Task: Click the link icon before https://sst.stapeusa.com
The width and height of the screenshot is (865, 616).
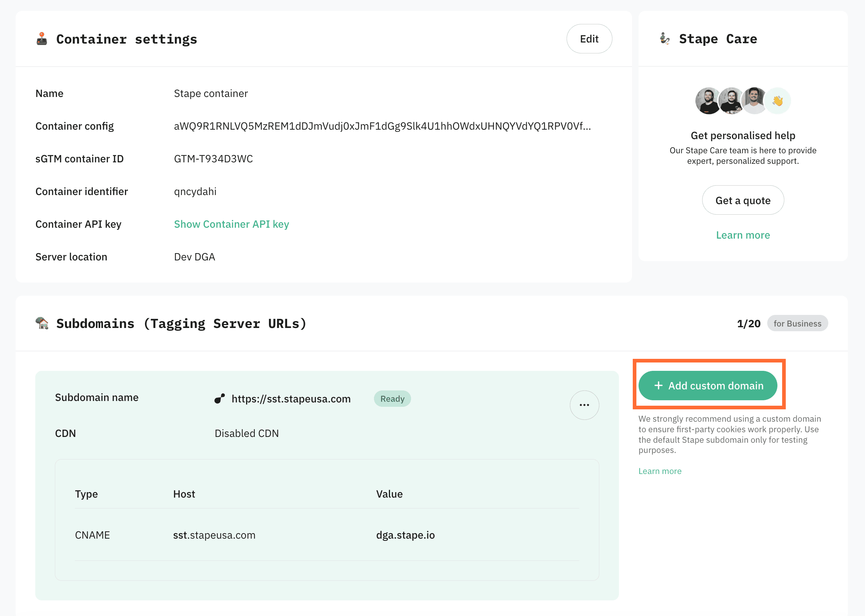Action: click(x=220, y=398)
